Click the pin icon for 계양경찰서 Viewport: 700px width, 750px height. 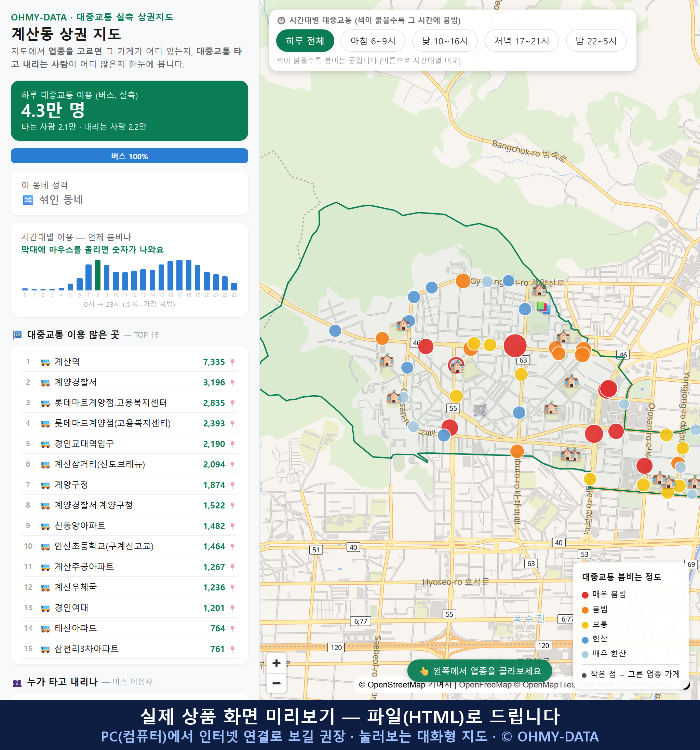tap(232, 383)
